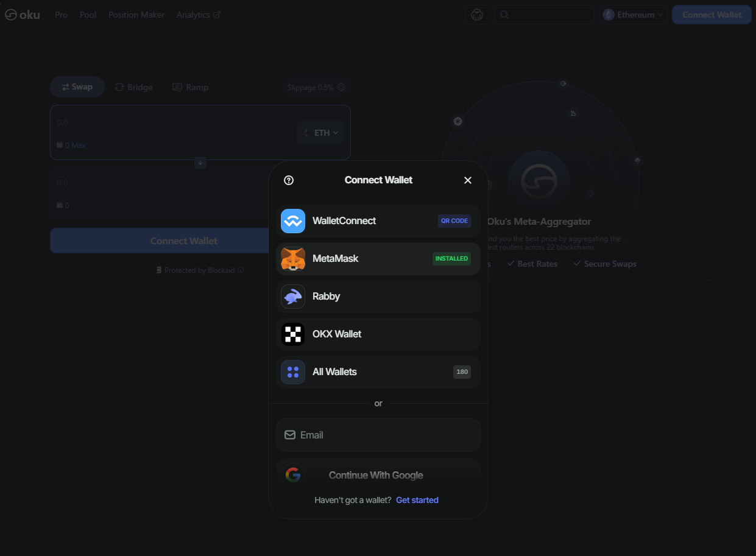Expand the Ethereum network dropdown
The image size is (756, 556).
click(633, 15)
